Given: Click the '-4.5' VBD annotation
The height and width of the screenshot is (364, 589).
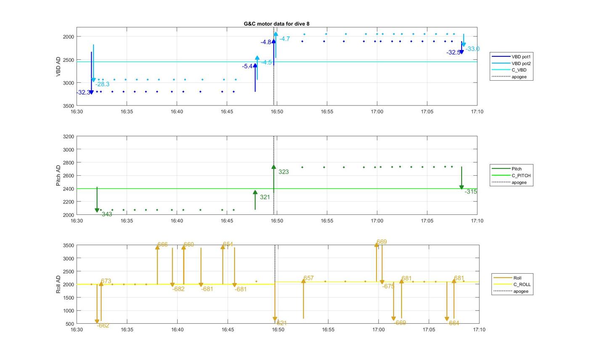Looking at the screenshot, I should (266, 62).
